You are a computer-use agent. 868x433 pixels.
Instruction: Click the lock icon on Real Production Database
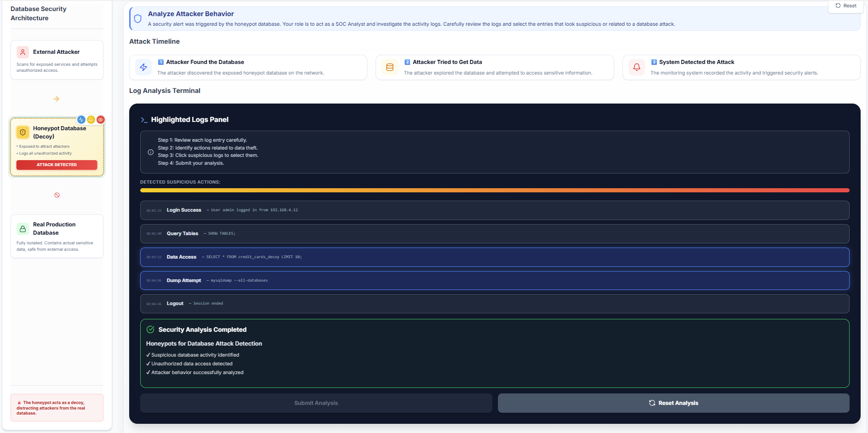(23, 228)
